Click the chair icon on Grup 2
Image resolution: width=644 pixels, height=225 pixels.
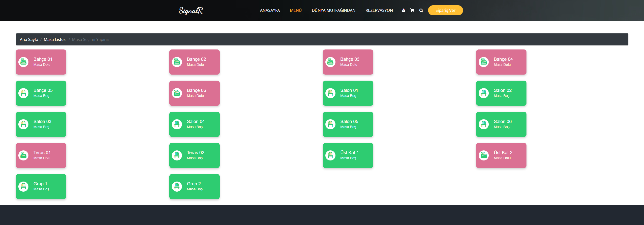[177, 186]
